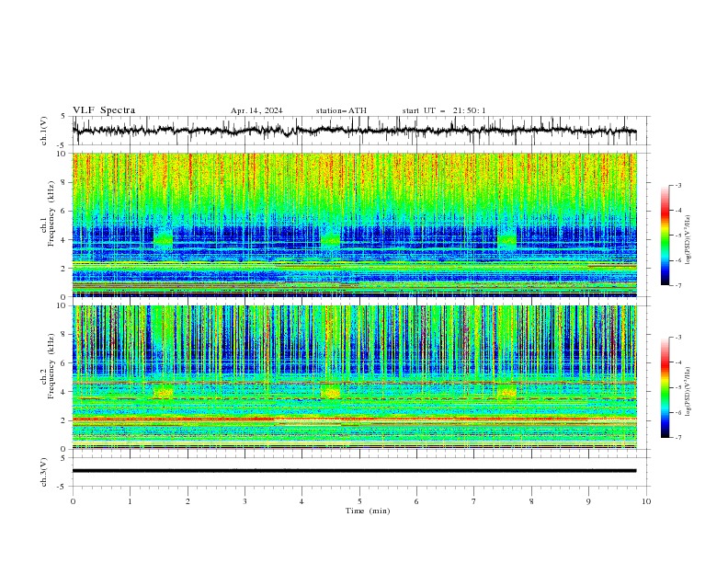Click time axis tick label '3'
This screenshot has height=563, width=728.
245,501
